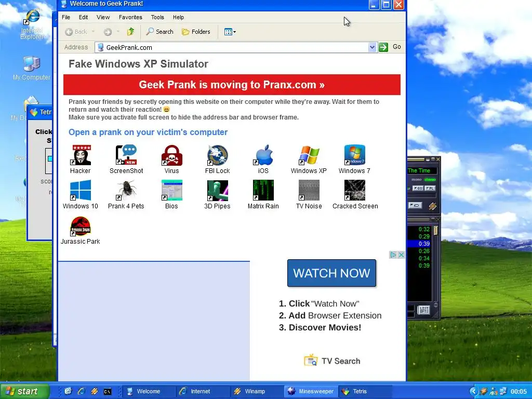Open the File menu
The image size is (532, 399).
(66, 17)
